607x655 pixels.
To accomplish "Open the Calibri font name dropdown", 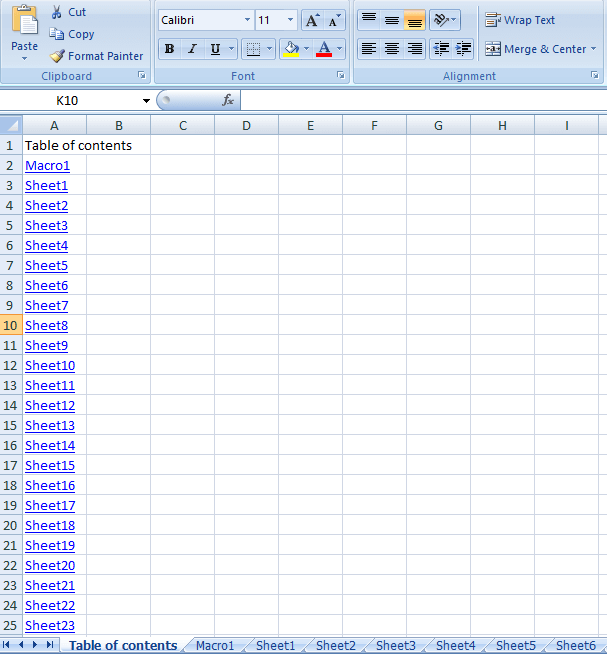I will pos(247,20).
